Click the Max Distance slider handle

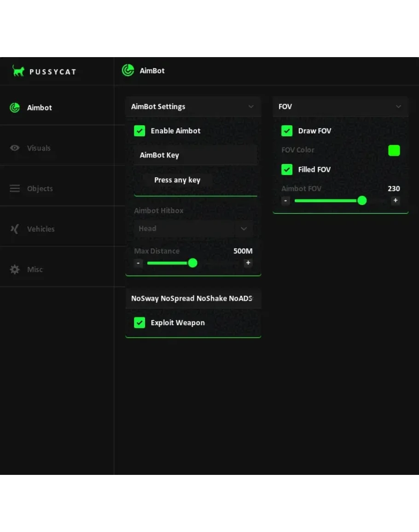(x=193, y=263)
